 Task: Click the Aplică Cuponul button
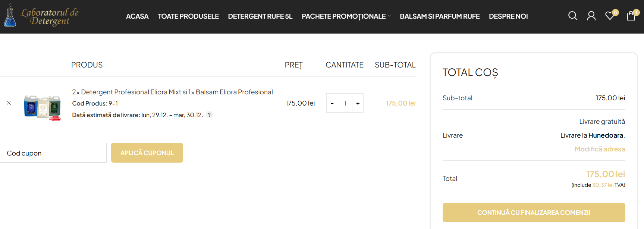[x=147, y=153]
